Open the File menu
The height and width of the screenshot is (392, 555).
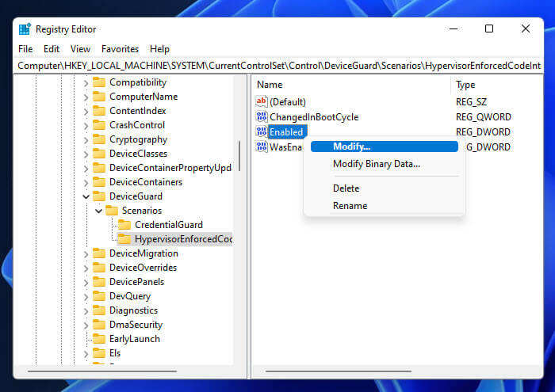25,49
